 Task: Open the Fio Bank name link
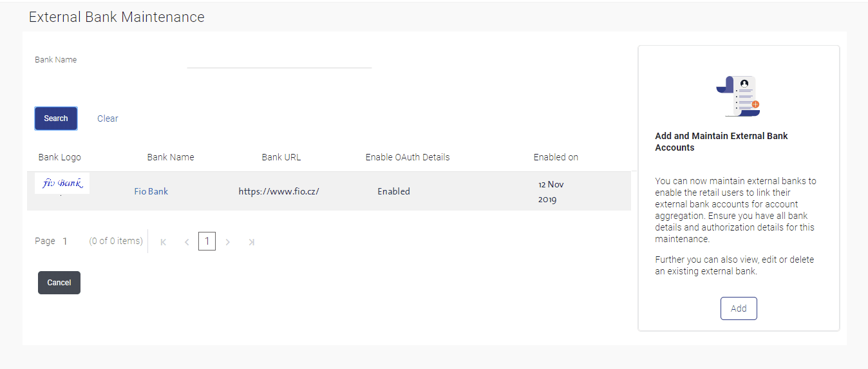click(151, 191)
